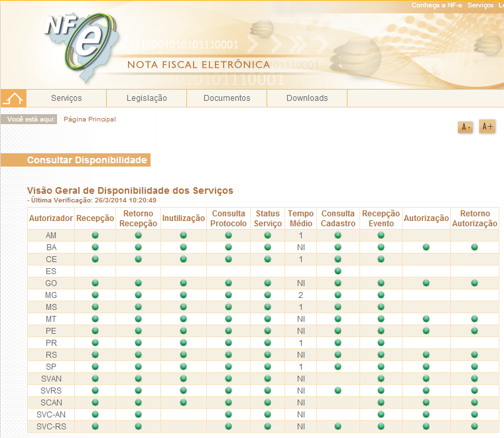Viewport: 504px width, 438px height.
Task: Click the Tempo Médio column header
Action: pos(300,218)
